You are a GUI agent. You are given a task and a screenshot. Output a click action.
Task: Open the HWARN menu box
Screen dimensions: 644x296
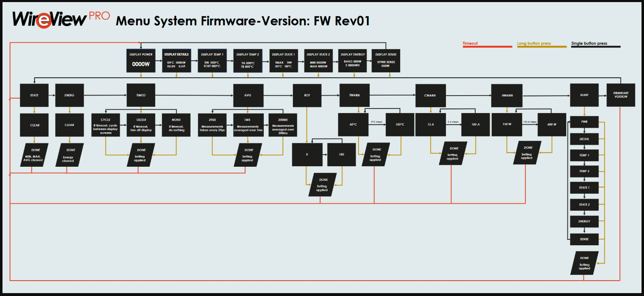[507, 95]
